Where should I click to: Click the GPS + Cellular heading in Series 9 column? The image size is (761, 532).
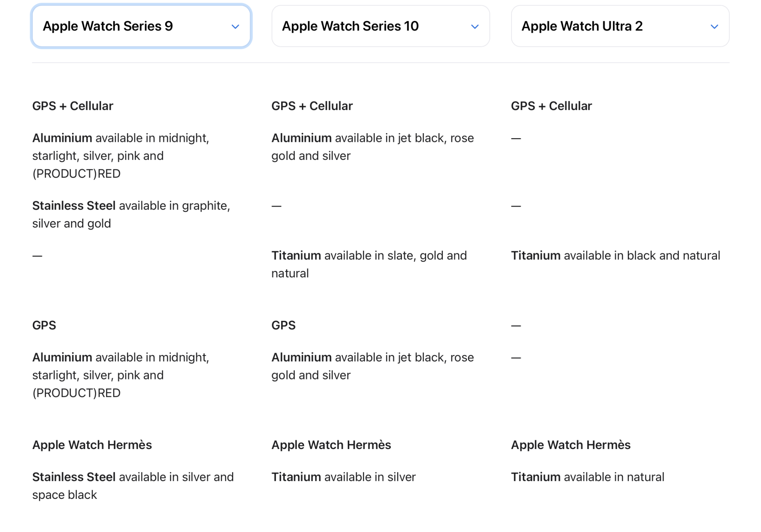click(72, 106)
